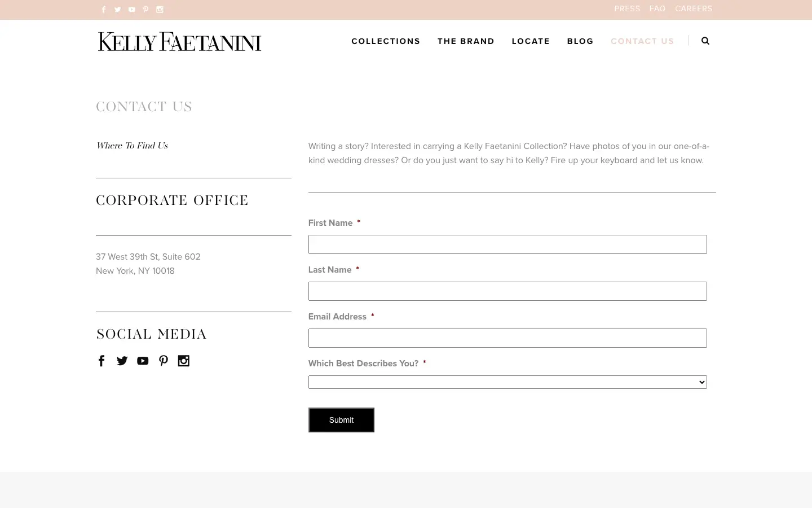Focus the First Name input field

click(x=507, y=244)
